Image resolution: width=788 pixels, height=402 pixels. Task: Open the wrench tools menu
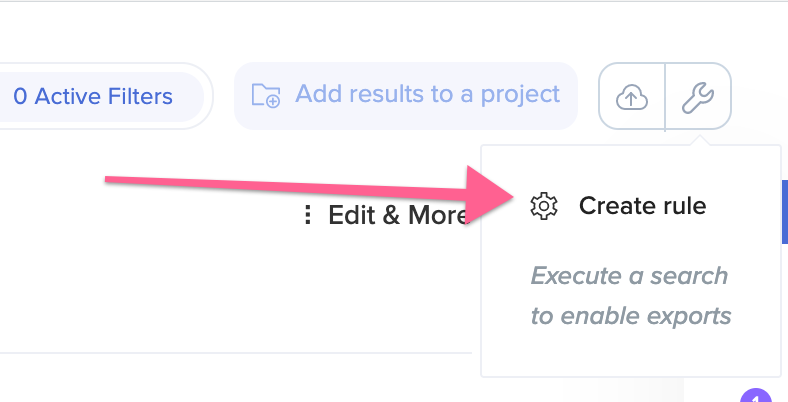[x=698, y=96]
